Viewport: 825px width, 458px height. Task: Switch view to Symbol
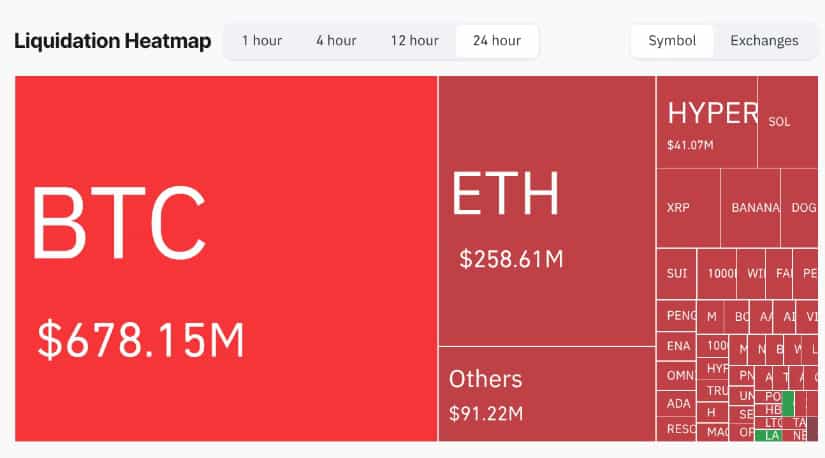(x=672, y=41)
